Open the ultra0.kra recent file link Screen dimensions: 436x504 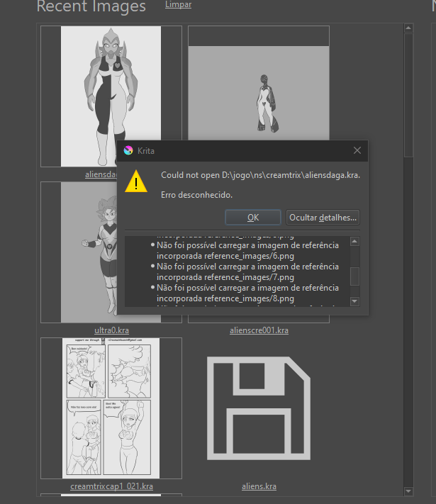point(111,330)
